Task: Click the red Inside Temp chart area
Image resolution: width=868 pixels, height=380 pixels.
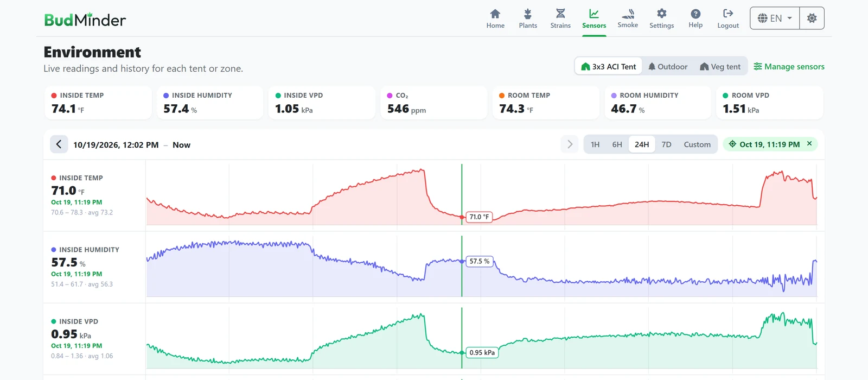Action: pyautogui.click(x=481, y=194)
